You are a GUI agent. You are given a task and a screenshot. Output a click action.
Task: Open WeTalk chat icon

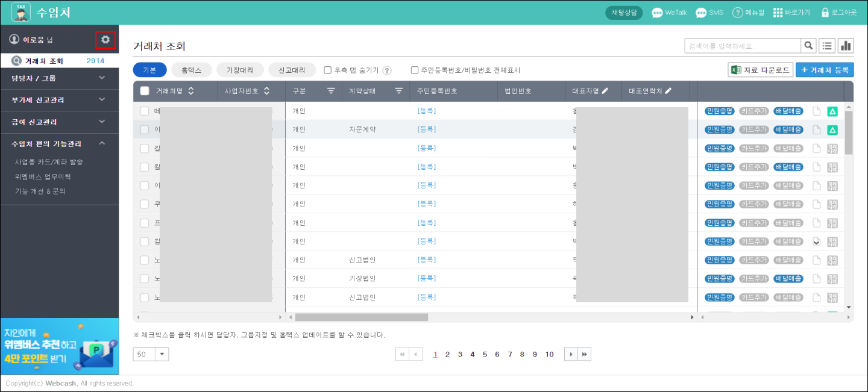click(x=657, y=13)
